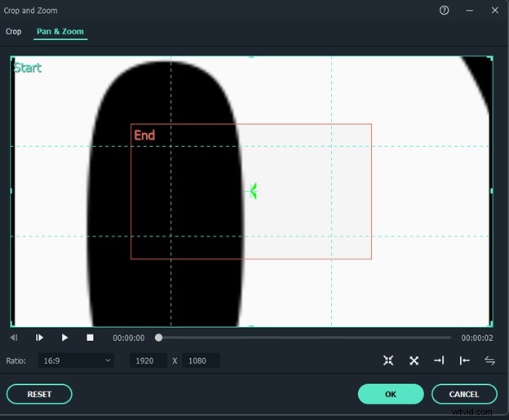509x420 pixels.
Task: Step forward to next frame
Action: click(x=39, y=338)
